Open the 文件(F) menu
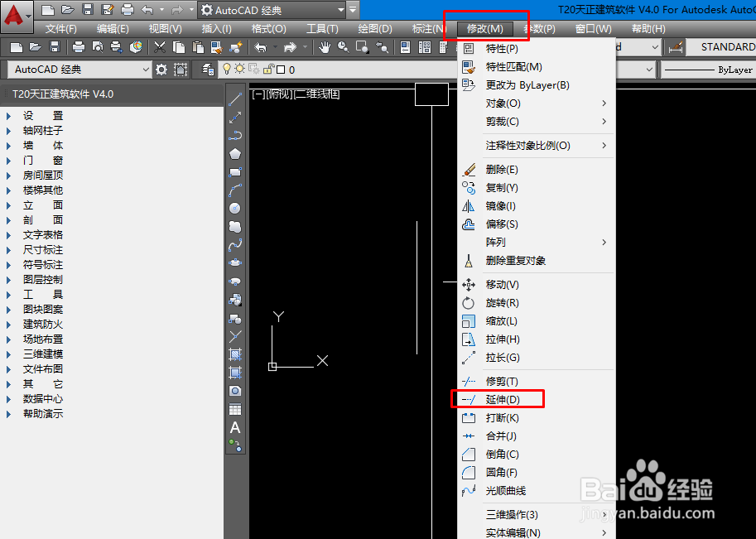 [x=60, y=29]
